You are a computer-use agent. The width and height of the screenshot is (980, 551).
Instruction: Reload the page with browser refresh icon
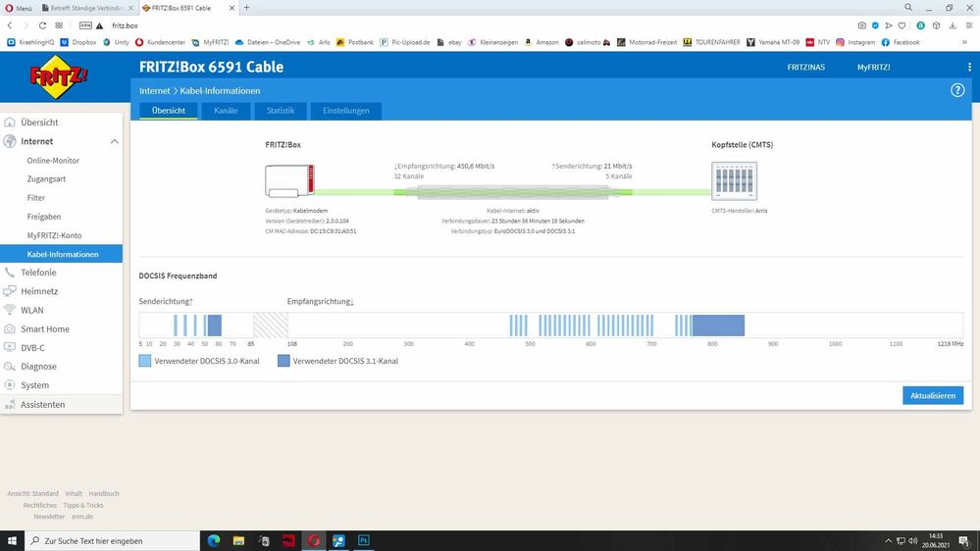point(42,25)
